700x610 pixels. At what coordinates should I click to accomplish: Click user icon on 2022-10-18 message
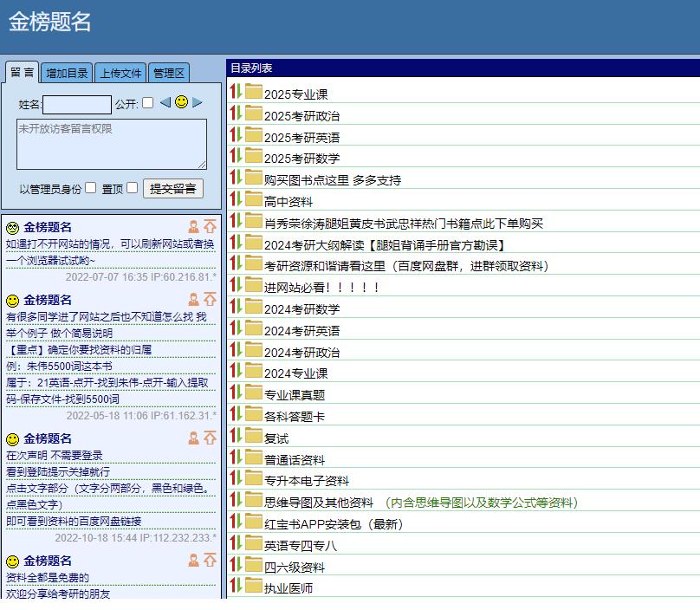coord(194,438)
